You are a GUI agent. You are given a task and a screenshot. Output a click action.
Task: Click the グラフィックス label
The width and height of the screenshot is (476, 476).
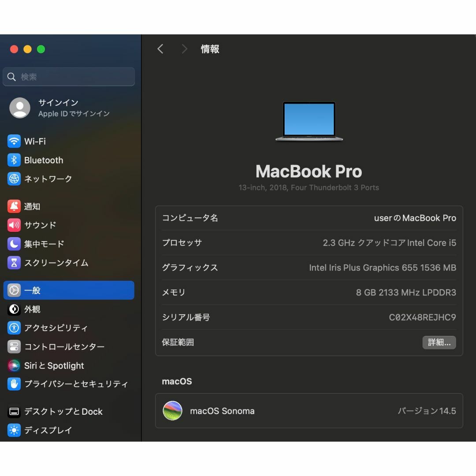(190, 268)
